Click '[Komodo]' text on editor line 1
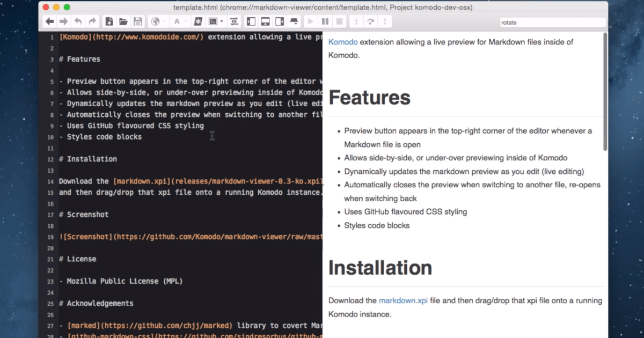 click(x=76, y=37)
